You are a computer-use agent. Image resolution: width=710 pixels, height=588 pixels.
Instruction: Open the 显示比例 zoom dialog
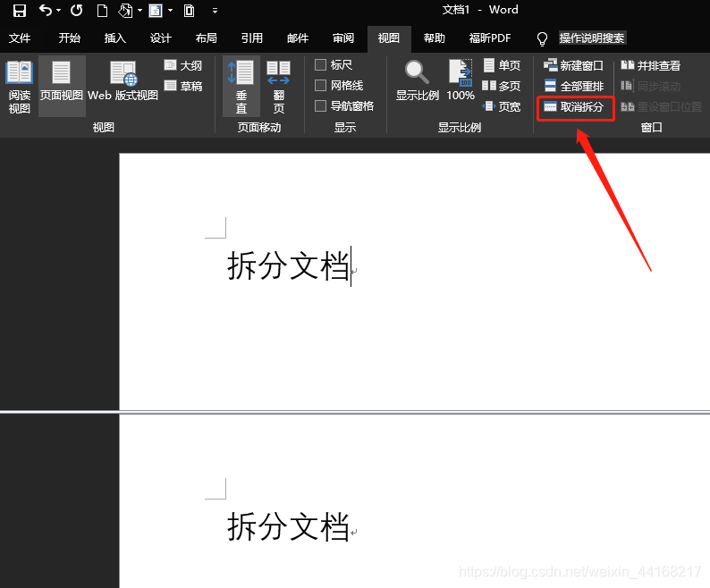pos(417,80)
